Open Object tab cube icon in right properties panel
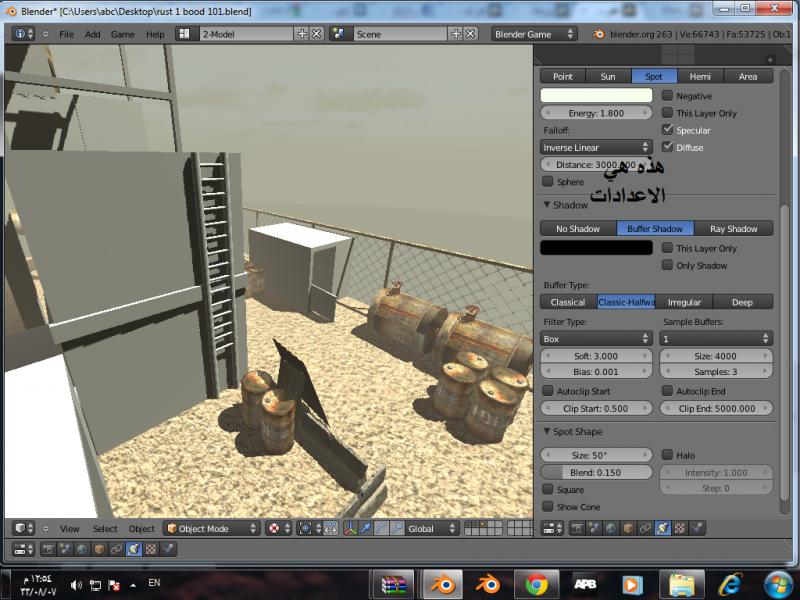Viewport: 800px width, 600px height. pos(628,528)
